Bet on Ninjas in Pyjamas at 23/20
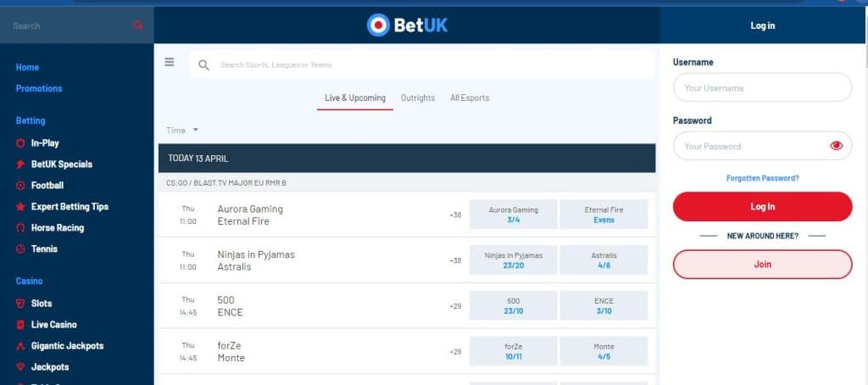This screenshot has height=385, width=868. (513, 259)
